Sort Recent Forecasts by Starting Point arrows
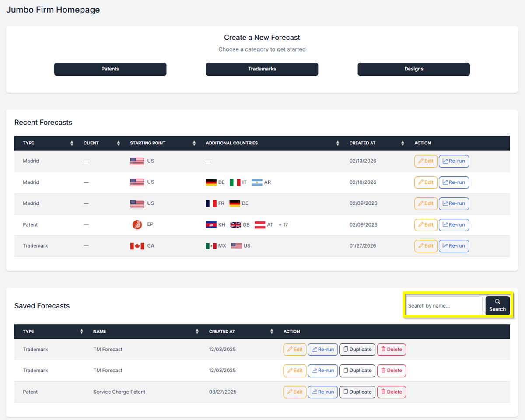 point(194,143)
